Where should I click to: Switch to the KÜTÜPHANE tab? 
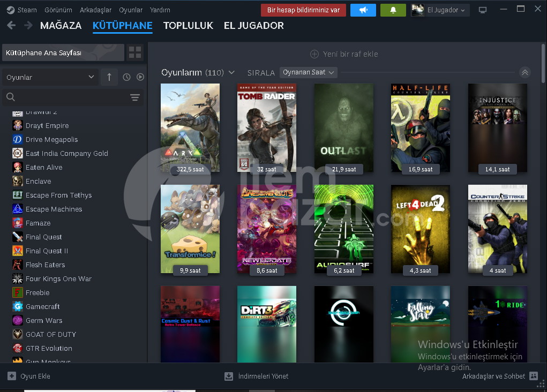123,26
